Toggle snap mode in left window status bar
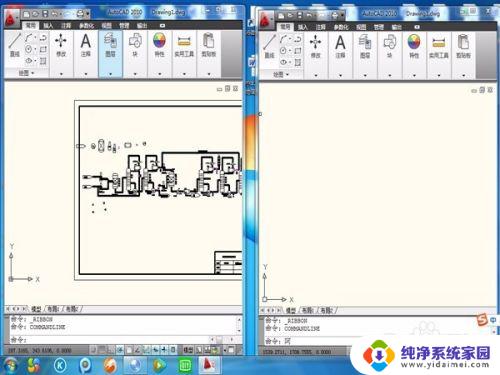Image resolution: width=500 pixels, height=375 pixels. pos(94,350)
